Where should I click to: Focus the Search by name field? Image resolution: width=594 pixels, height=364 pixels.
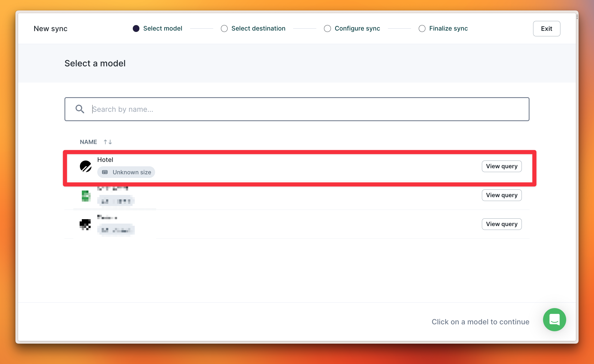(x=303, y=109)
